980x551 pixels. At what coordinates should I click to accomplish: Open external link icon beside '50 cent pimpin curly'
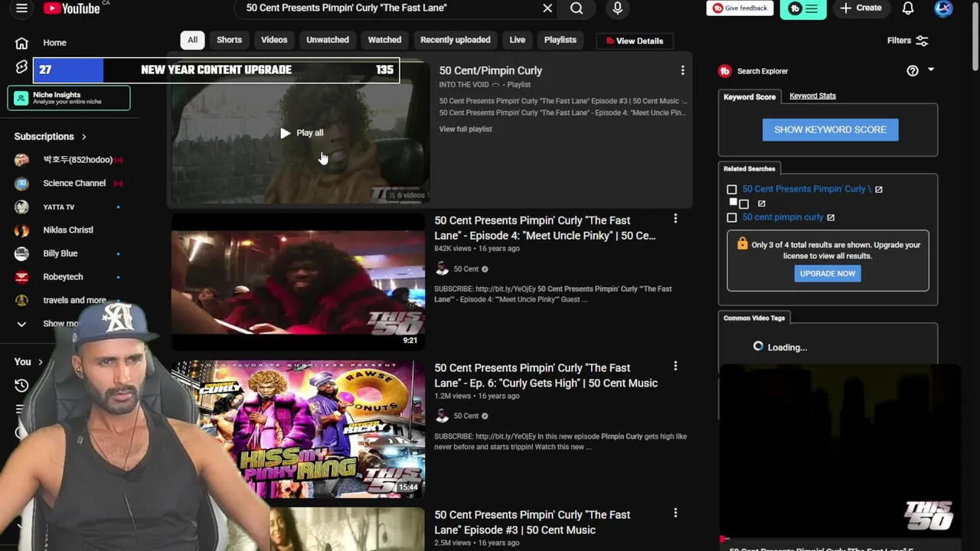831,217
